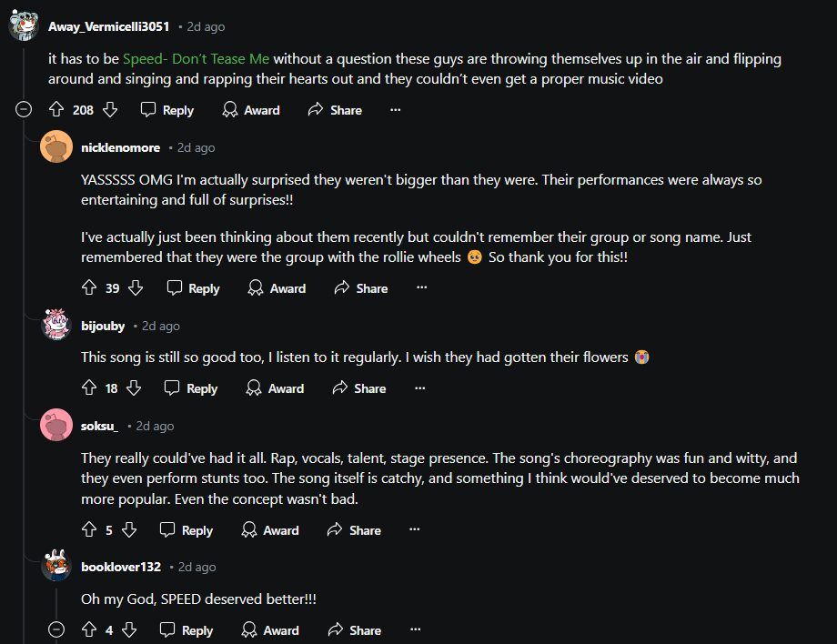Image resolution: width=837 pixels, height=644 pixels.
Task: Share bijouby's comment
Action: pos(359,388)
